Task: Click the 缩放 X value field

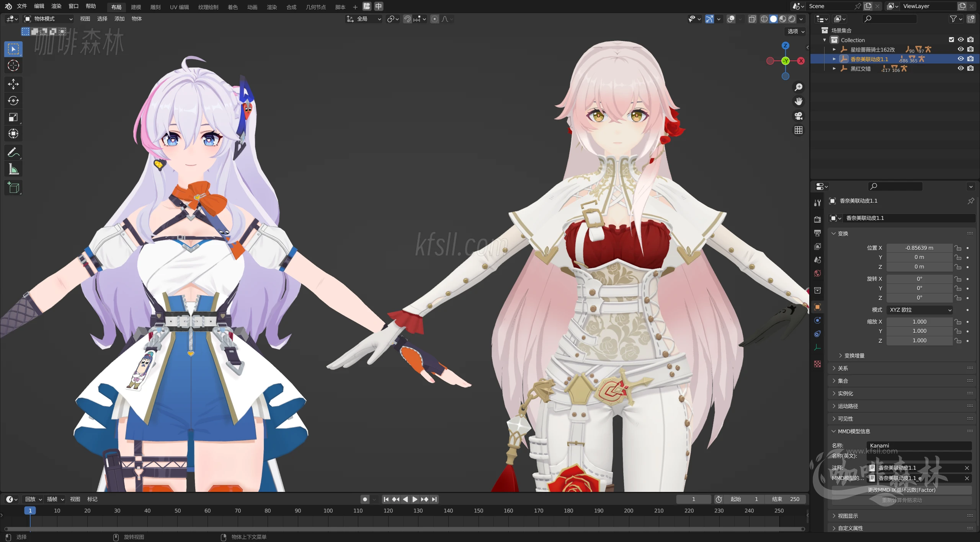Action: (919, 322)
